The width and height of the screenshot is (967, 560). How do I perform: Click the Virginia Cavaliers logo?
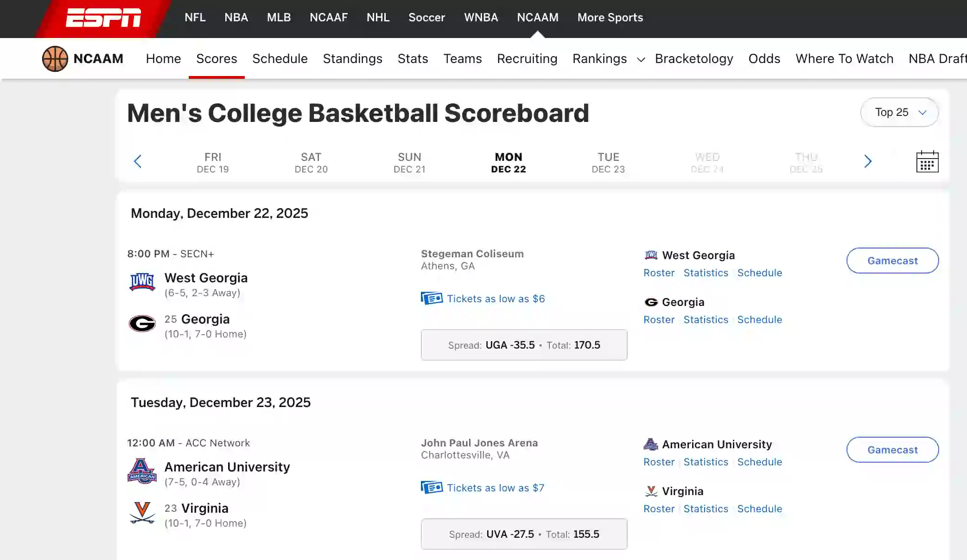tap(143, 513)
